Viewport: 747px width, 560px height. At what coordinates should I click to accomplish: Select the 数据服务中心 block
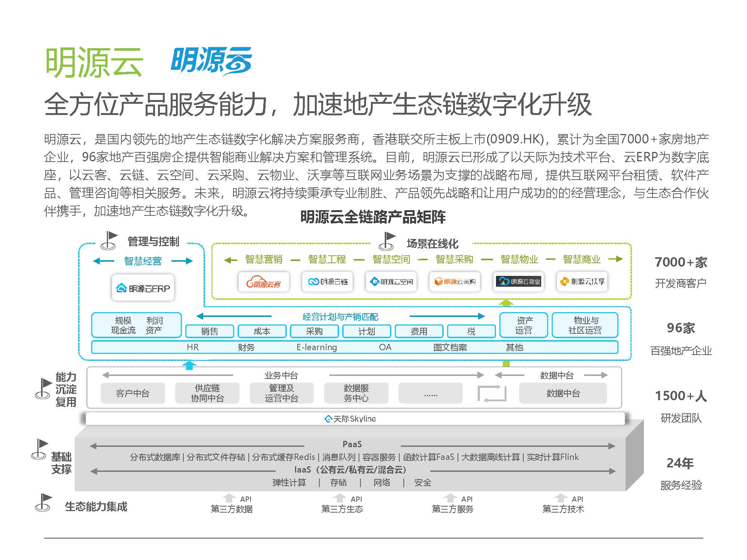tap(356, 393)
